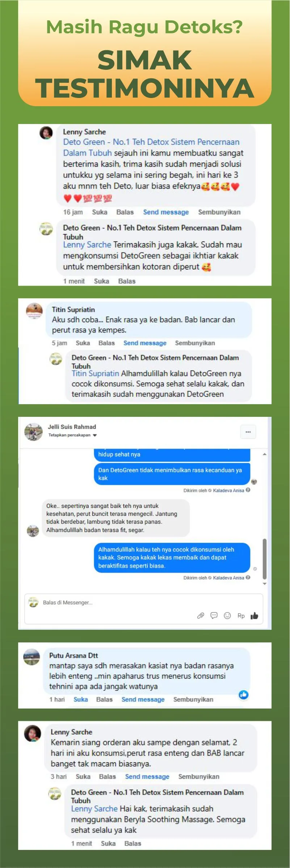Screen dimensions: 290x868
Task: Click the Rp payment icon in Messenger
Action: (241, 616)
